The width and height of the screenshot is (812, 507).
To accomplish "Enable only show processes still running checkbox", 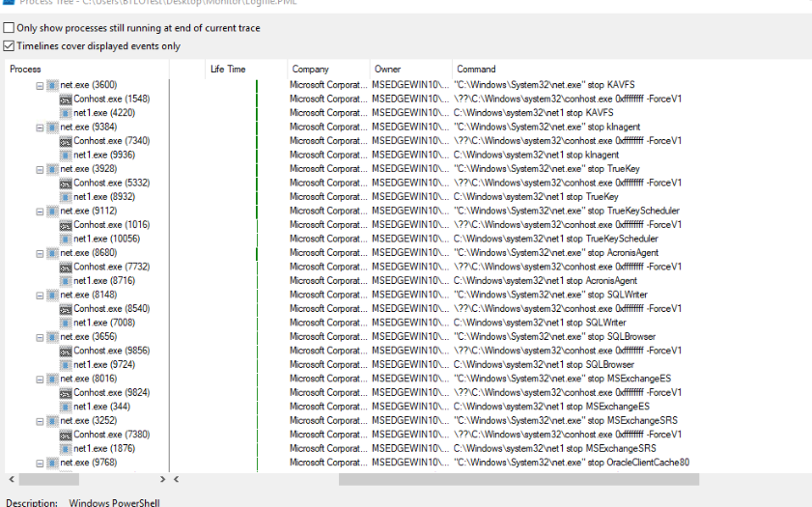I will (9, 27).
